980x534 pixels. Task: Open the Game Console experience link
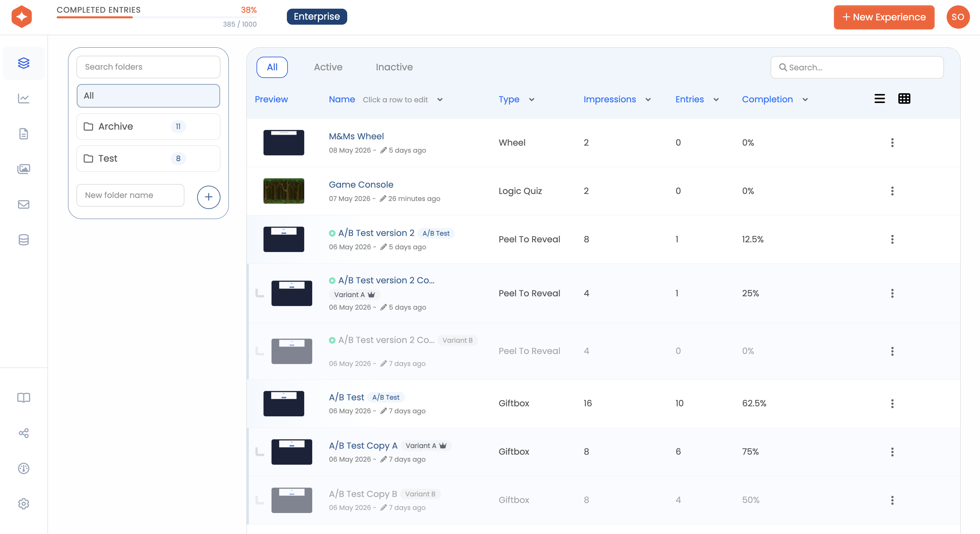361,184
